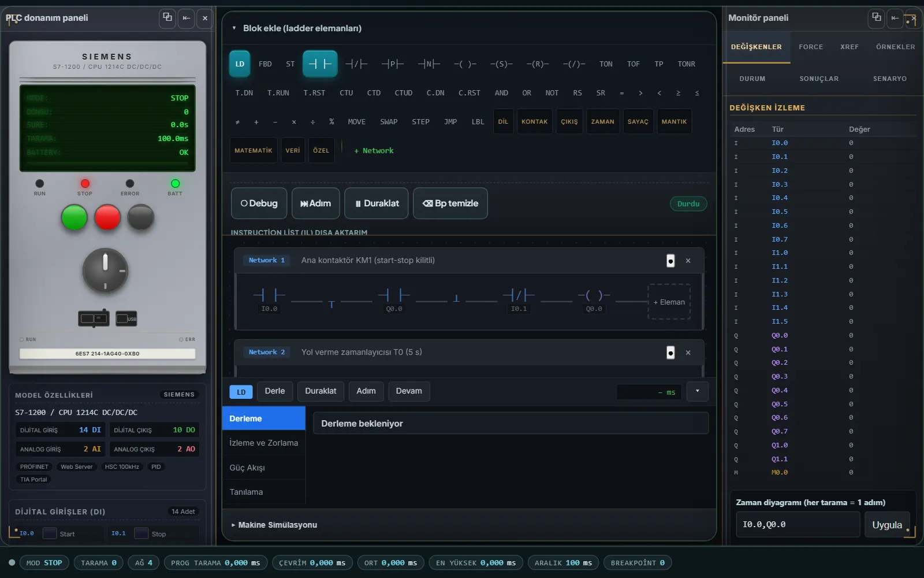Show the Güç Akışı tab

pyautogui.click(x=263, y=468)
